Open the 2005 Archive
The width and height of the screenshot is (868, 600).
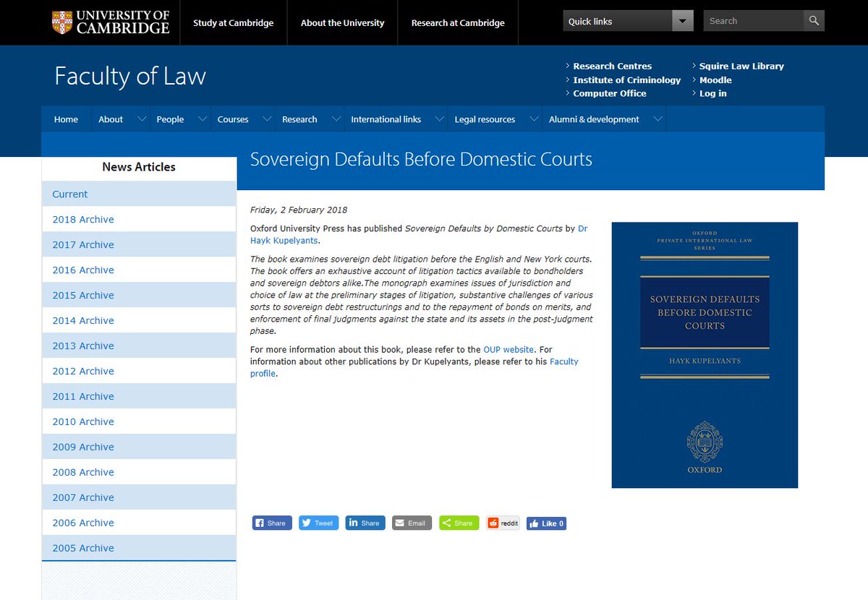[x=139, y=548]
